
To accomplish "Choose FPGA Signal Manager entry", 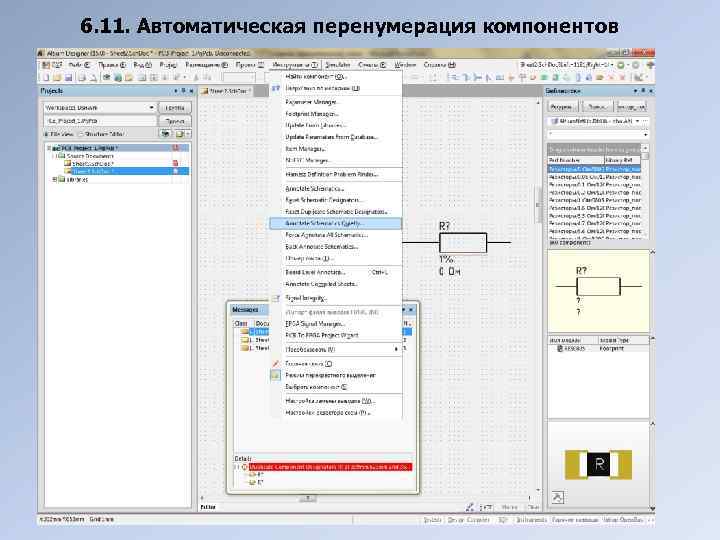I will 315,324.
